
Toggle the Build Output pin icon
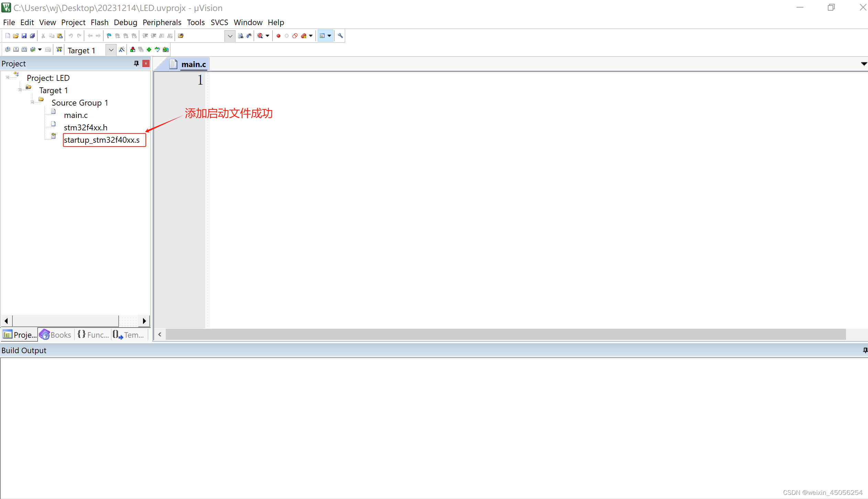click(x=865, y=350)
